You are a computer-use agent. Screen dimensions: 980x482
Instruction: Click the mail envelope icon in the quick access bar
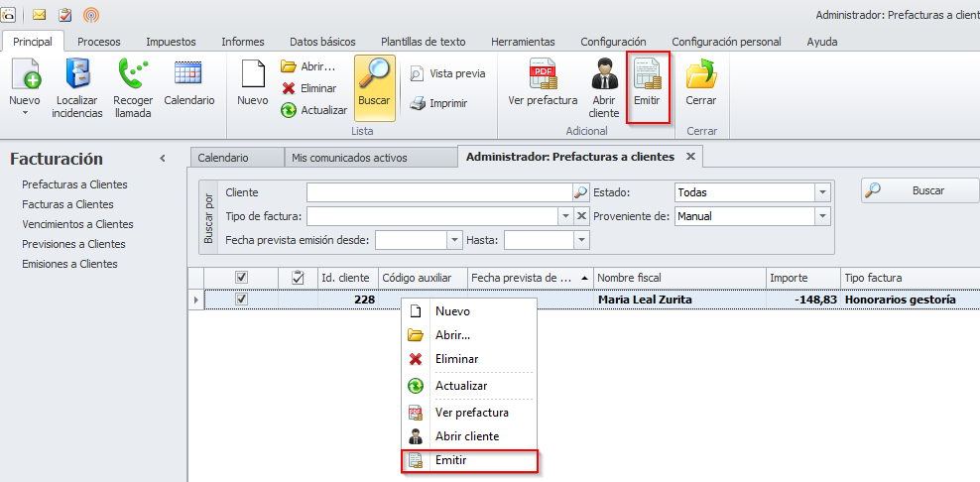pyautogui.click(x=40, y=14)
